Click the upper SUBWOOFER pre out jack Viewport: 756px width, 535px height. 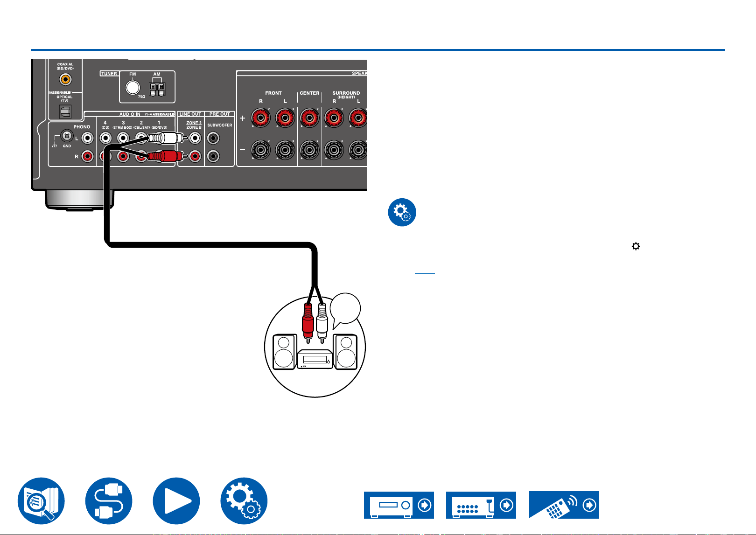[213, 138]
